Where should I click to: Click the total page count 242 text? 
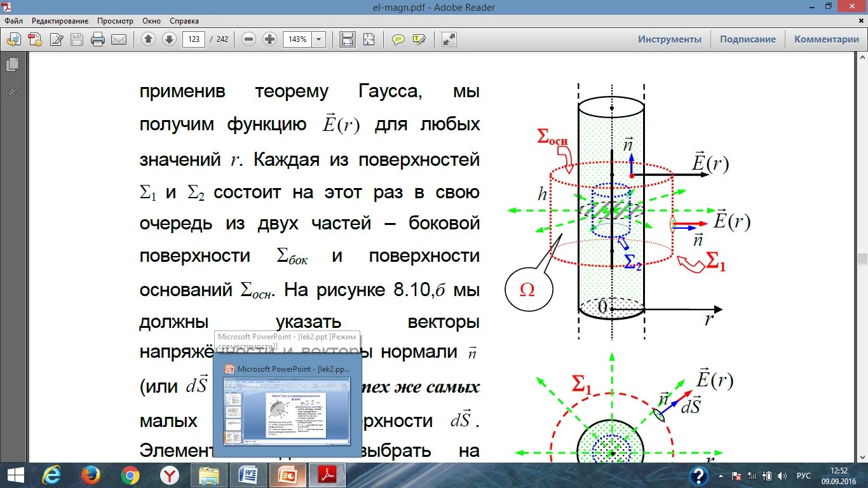click(x=222, y=39)
